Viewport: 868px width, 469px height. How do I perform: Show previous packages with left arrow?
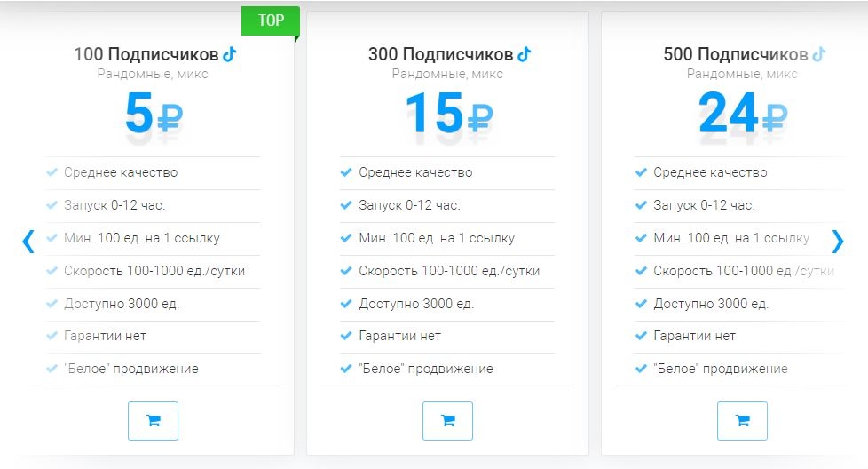coord(28,241)
